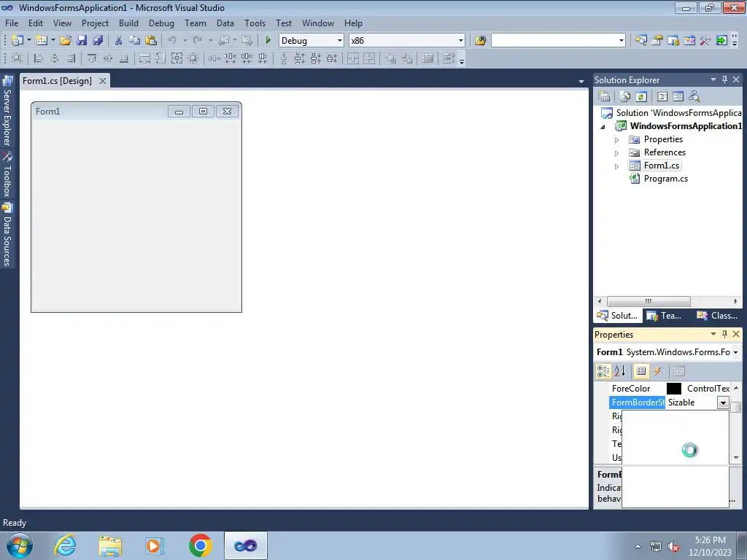Start debugging with green play icon
The width and height of the screenshot is (747, 560).
[x=268, y=41]
